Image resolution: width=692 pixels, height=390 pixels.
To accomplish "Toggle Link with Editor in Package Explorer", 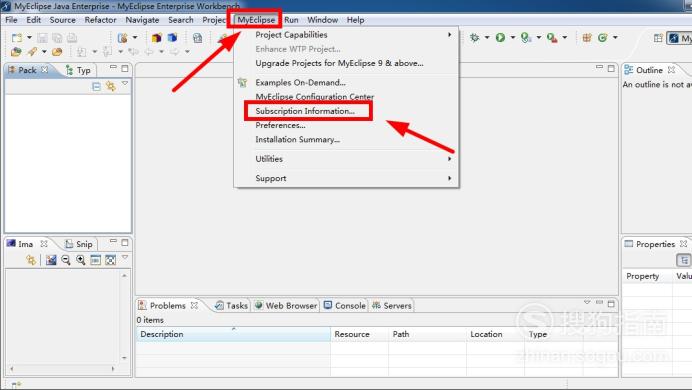I will tap(110, 86).
